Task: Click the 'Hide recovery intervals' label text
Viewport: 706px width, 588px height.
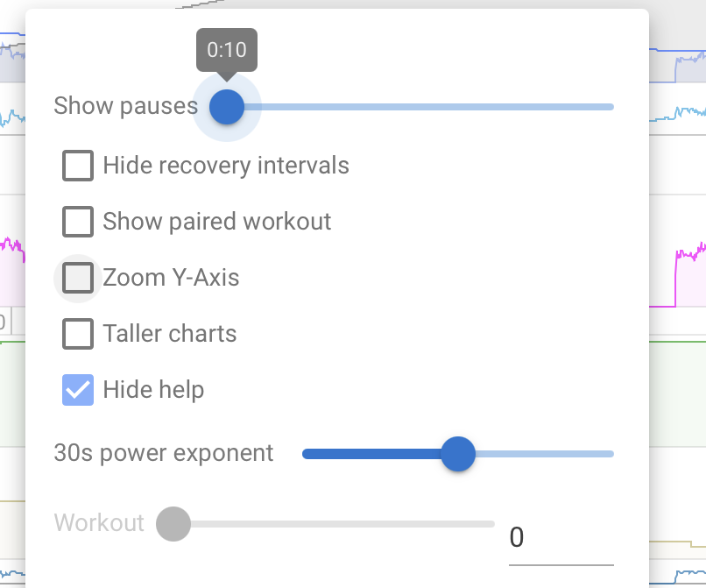Action: coord(226,166)
